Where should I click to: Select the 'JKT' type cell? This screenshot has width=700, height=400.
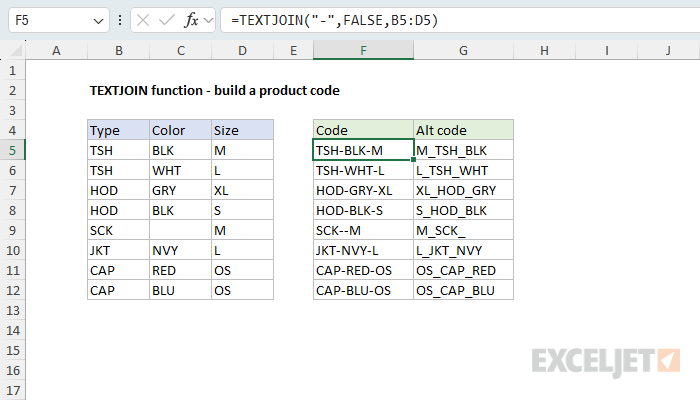118,250
